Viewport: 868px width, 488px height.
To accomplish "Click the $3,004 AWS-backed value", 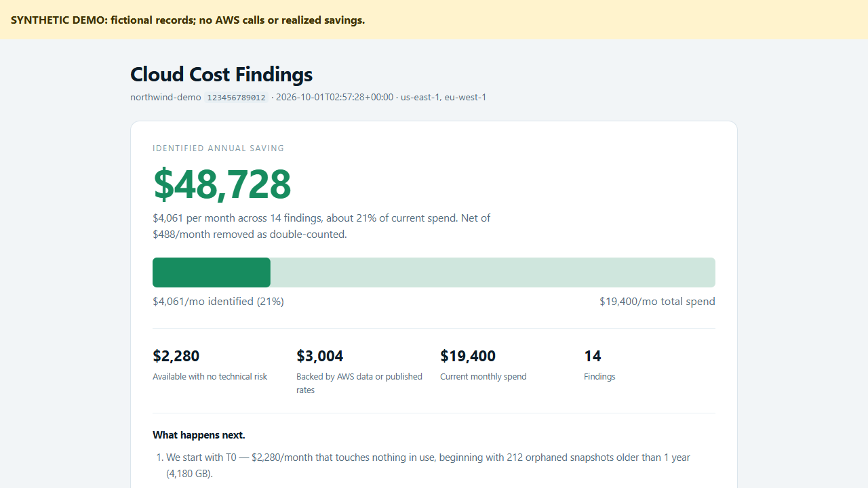I will point(320,356).
